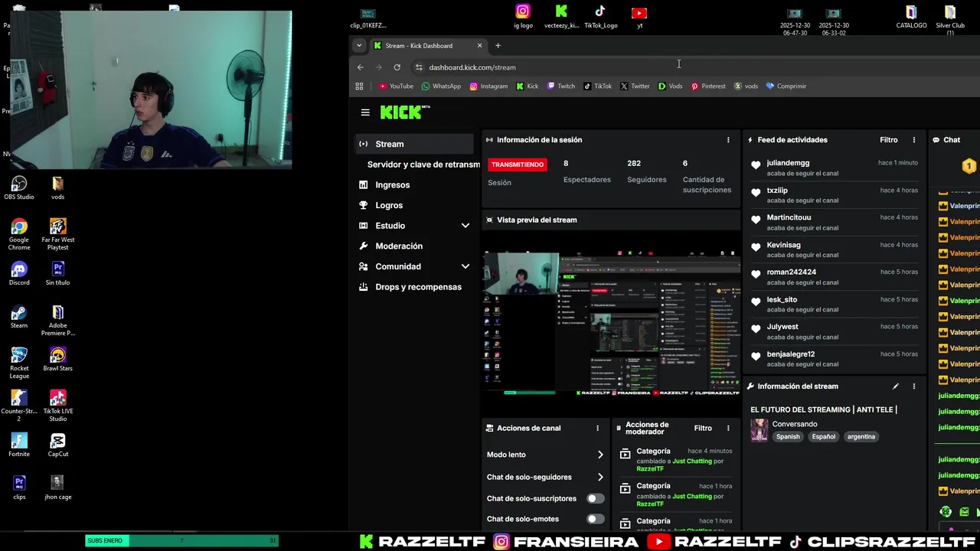The image size is (980, 551).
Task: Select the ig logo desktop file
Action: click(x=523, y=17)
